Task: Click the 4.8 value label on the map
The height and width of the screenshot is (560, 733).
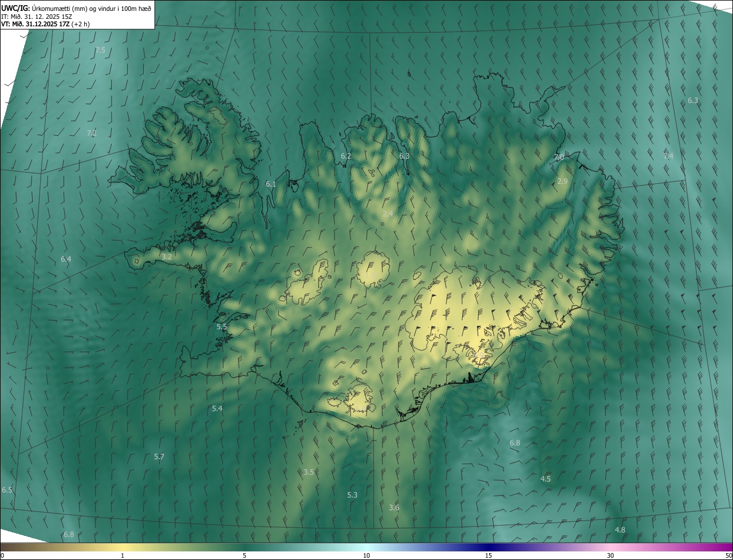Action: pyautogui.click(x=620, y=530)
